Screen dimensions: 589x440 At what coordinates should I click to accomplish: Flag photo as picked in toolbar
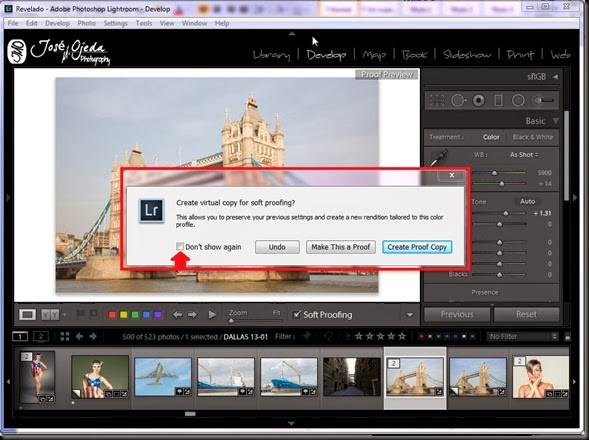[80, 314]
